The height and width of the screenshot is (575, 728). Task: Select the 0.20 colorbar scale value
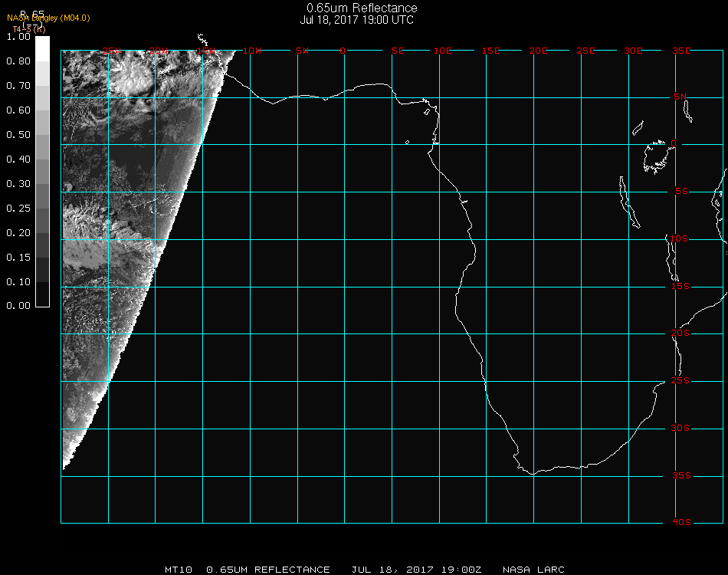pos(18,233)
